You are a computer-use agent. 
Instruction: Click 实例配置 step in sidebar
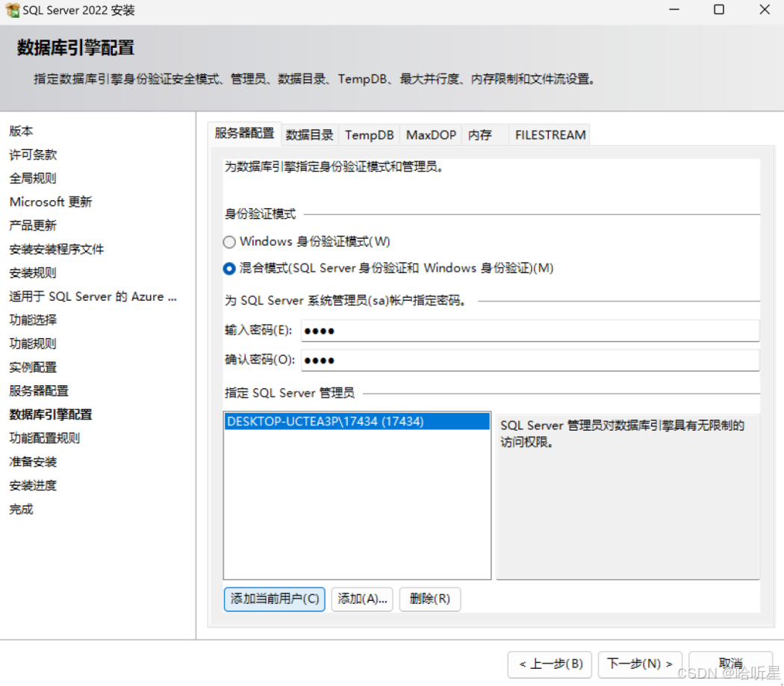coord(33,367)
